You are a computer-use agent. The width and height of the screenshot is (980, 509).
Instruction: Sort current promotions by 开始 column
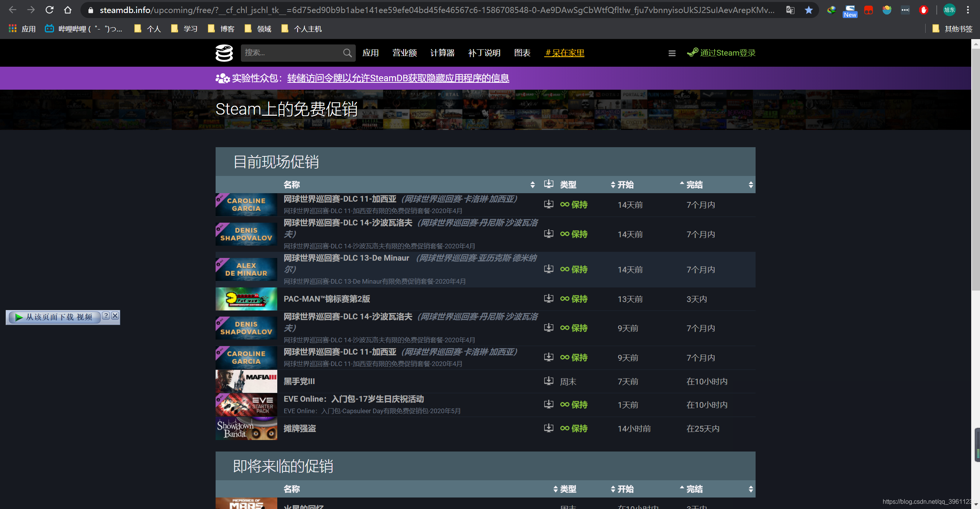pos(625,185)
